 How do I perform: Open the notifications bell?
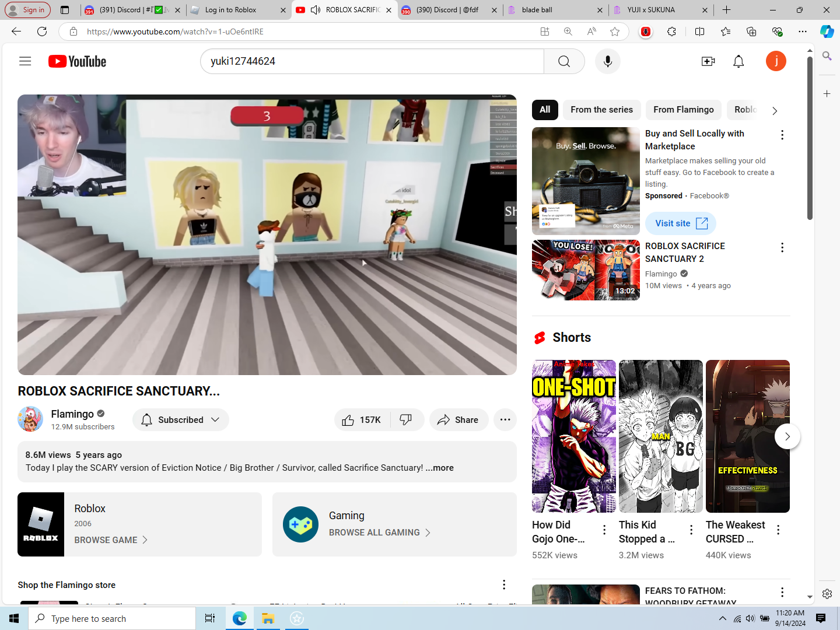[x=738, y=61]
